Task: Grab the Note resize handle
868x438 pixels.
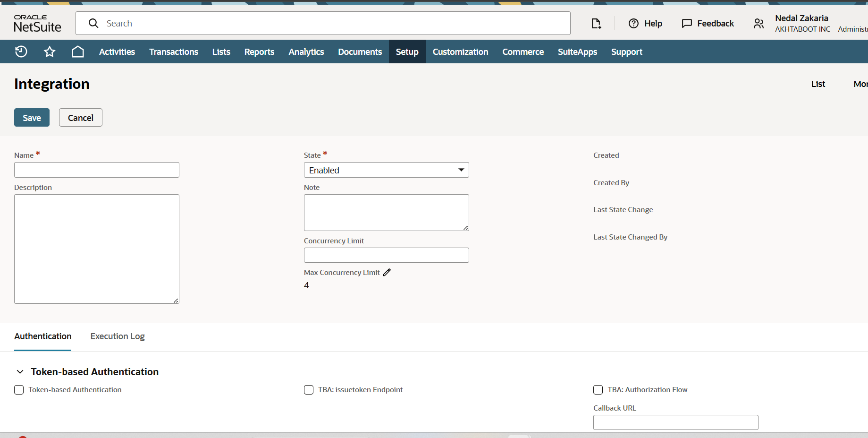Action: tap(466, 228)
